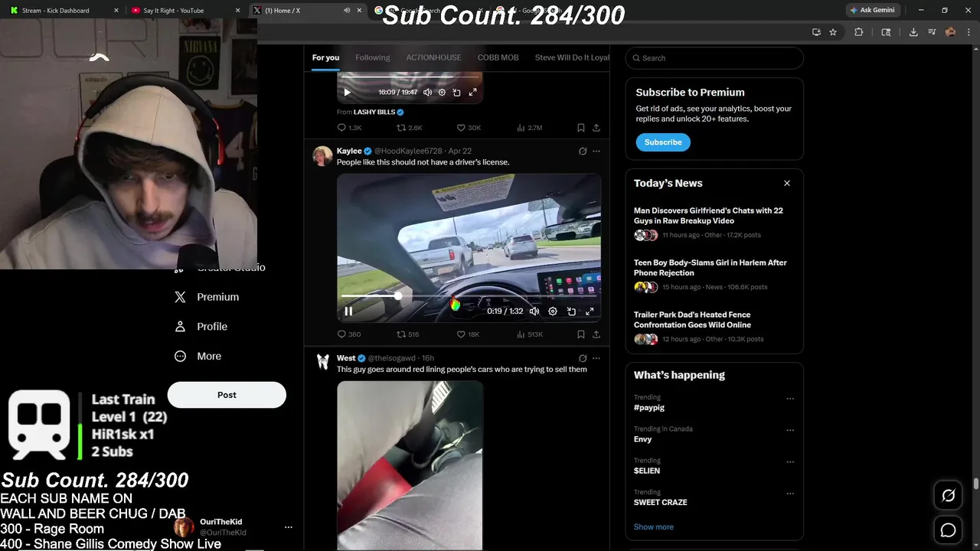Expand the More sidebar menu
The image size is (980, 551).
[x=198, y=356]
